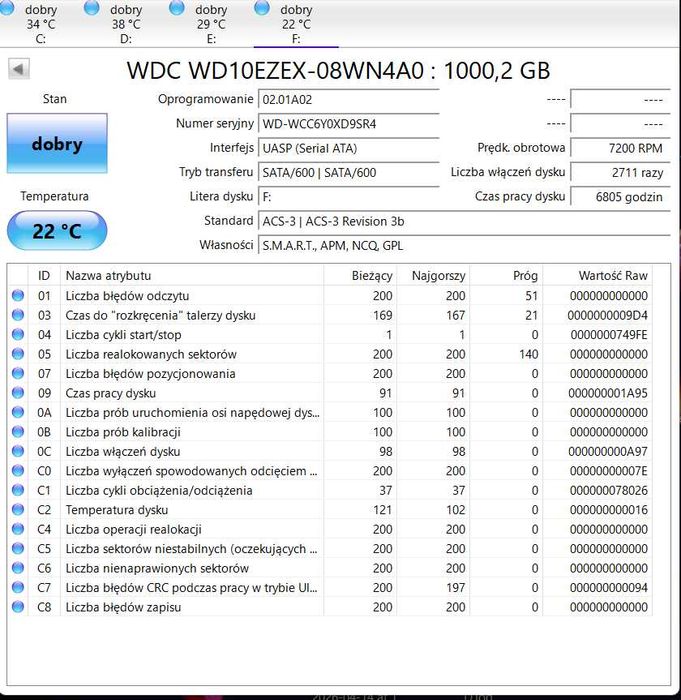Click the transfer mode field SATA/600 | SATA/600
Viewport: 681px width, 700px height.
click(349, 172)
